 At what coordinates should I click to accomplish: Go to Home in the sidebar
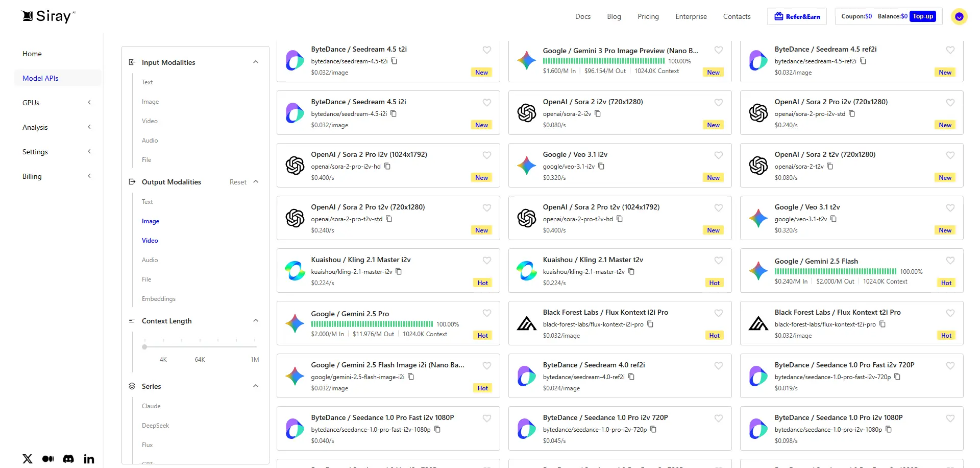(x=32, y=54)
